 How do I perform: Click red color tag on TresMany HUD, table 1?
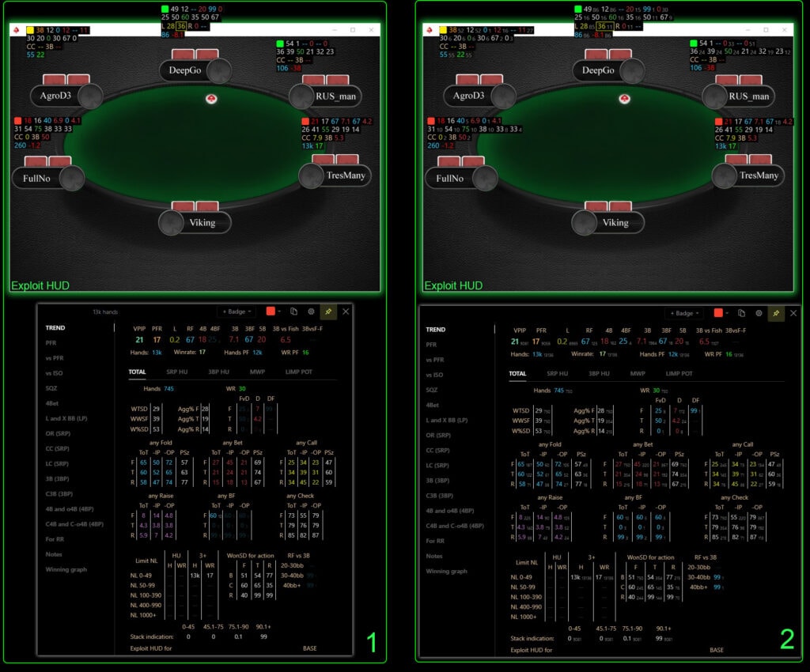click(305, 121)
